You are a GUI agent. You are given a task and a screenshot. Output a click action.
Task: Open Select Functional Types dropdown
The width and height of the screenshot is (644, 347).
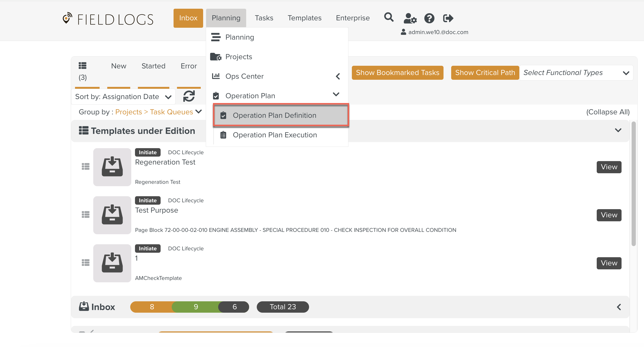(x=576, y=73)
